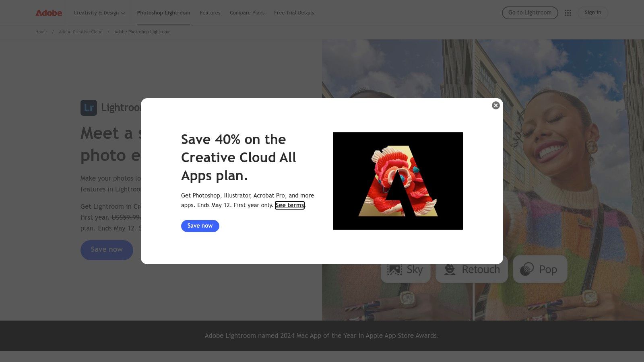Image resolution: width=644 pixels, height=362 pixels.
Task: Open the Photoshop Lightroom tab
Action: click(163, 13)
